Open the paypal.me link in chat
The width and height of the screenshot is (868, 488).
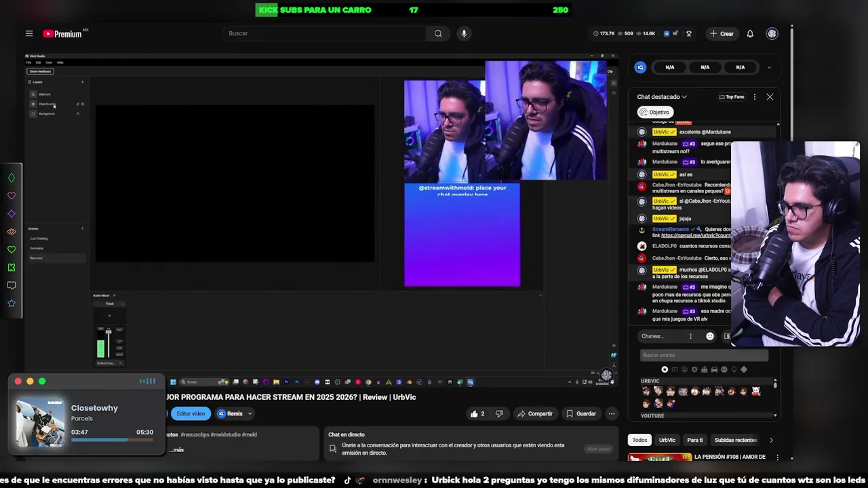click(696, 235)
